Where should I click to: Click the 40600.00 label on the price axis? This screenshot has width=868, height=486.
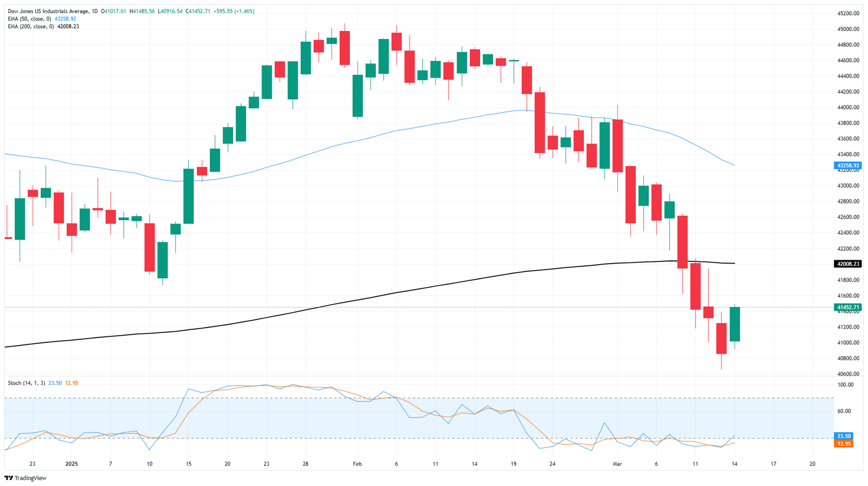click(848, 374)
